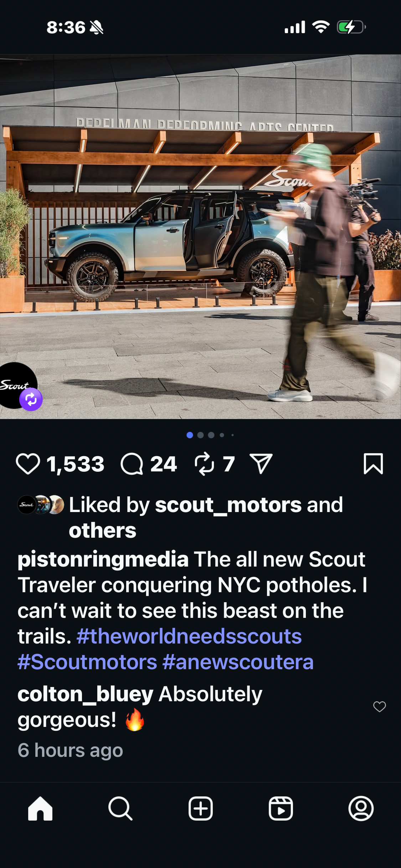Open comments via the speech bubble icon
401x868 pixels.
point(132,464)
